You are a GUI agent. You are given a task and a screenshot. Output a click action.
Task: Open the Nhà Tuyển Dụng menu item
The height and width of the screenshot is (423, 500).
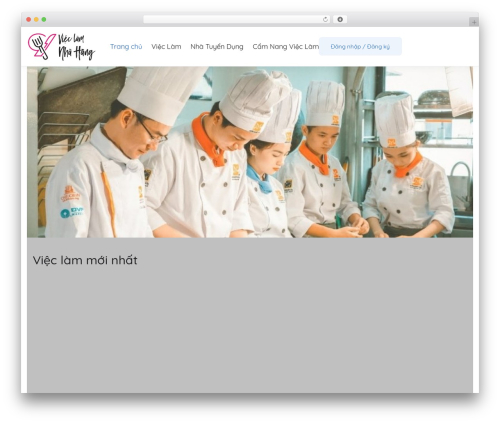click(217, 47)
